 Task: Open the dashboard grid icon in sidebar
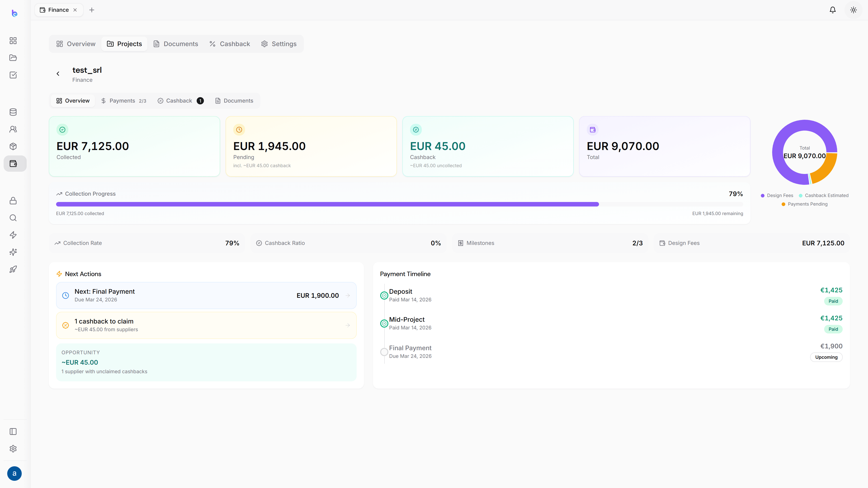click(x=13, y=41)
